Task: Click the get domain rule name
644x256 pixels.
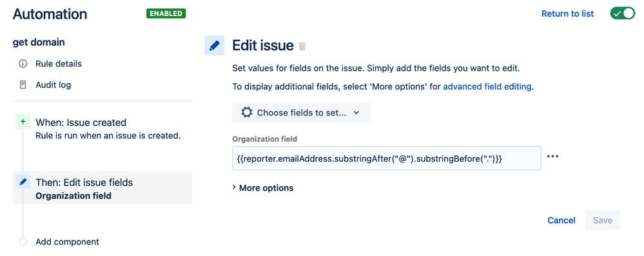Action: pos(39,42)
